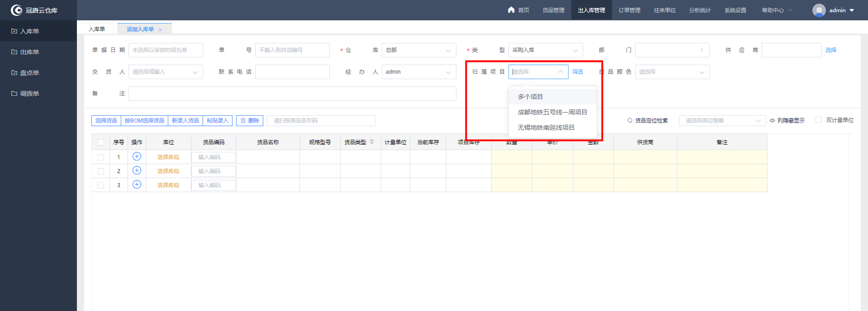
Task: Switch to the 入库单 tab
Action: pos(97,29)
